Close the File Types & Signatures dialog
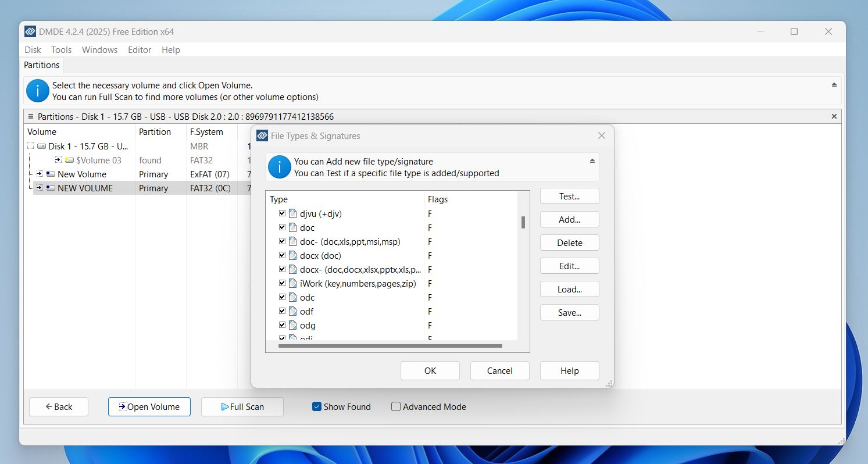The height and width of the screenshot is (464, 868). coord(602,135)
